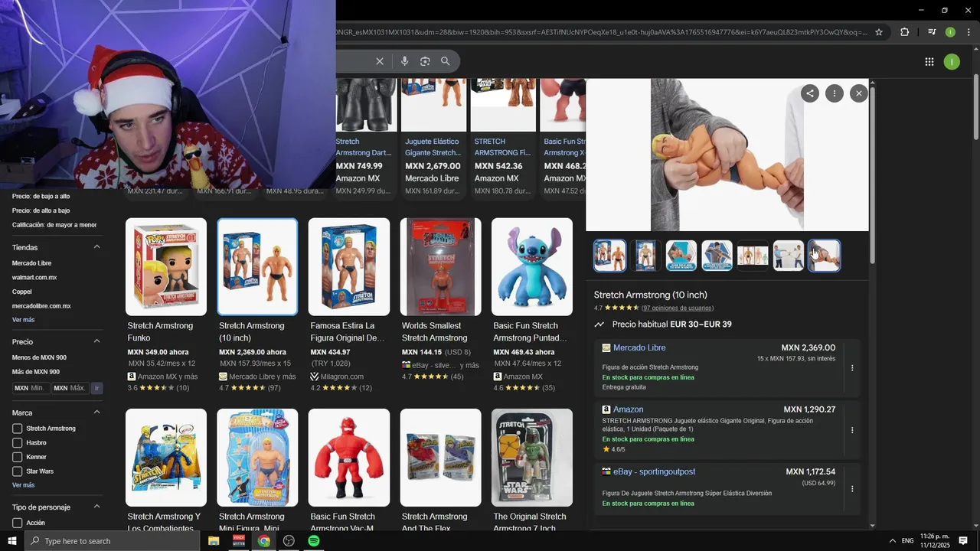Collapse the Marca filter section

click(x=96, y=412)
